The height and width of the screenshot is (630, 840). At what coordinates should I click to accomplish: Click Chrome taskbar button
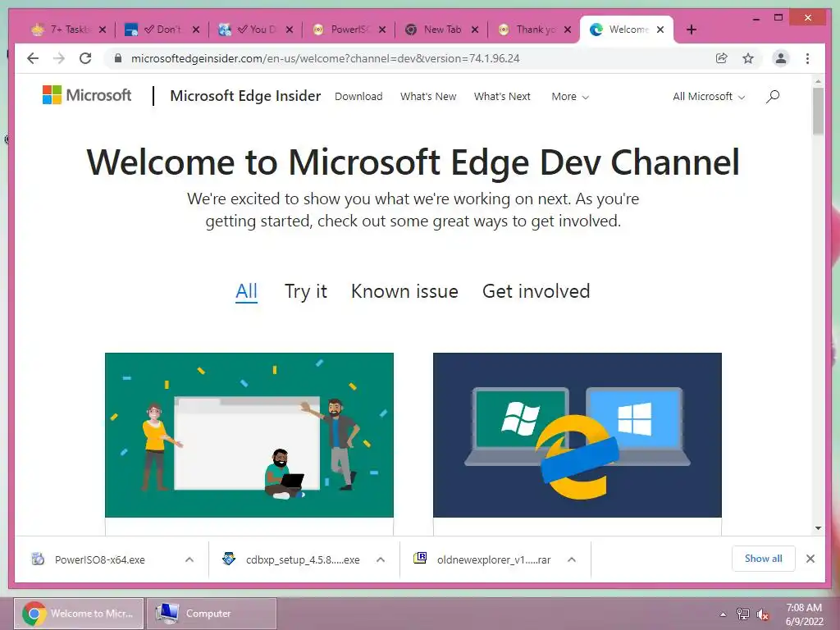point(79,614)
